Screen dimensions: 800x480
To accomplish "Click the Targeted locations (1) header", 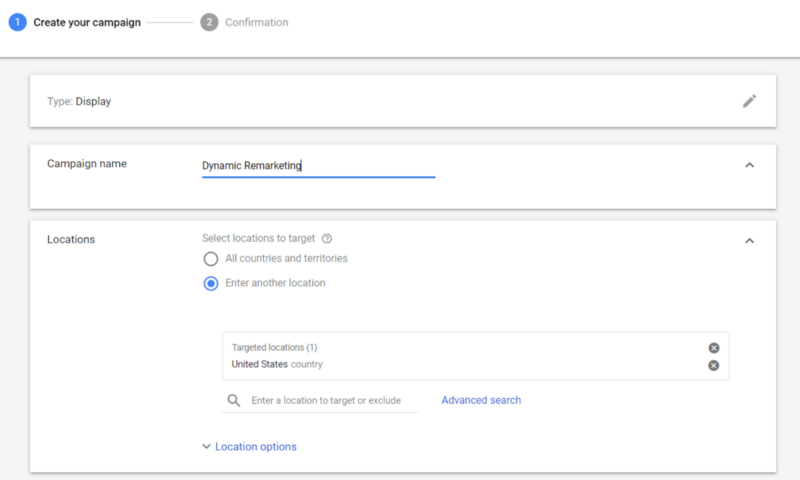I will 274,347.
